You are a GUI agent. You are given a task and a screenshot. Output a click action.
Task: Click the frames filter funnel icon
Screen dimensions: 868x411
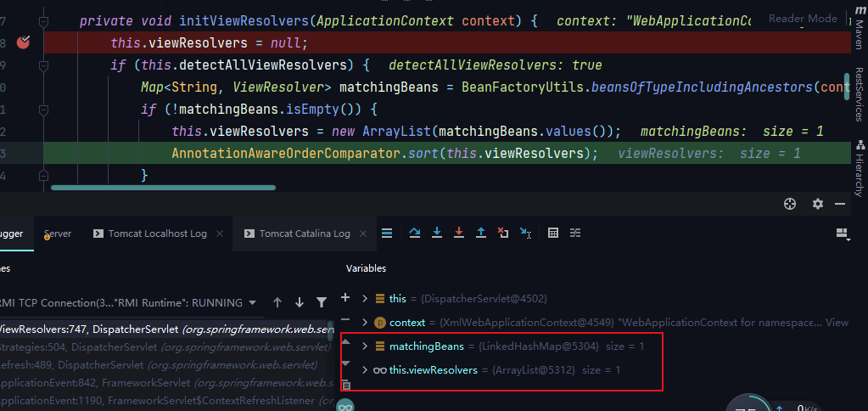tap(321, 302)
